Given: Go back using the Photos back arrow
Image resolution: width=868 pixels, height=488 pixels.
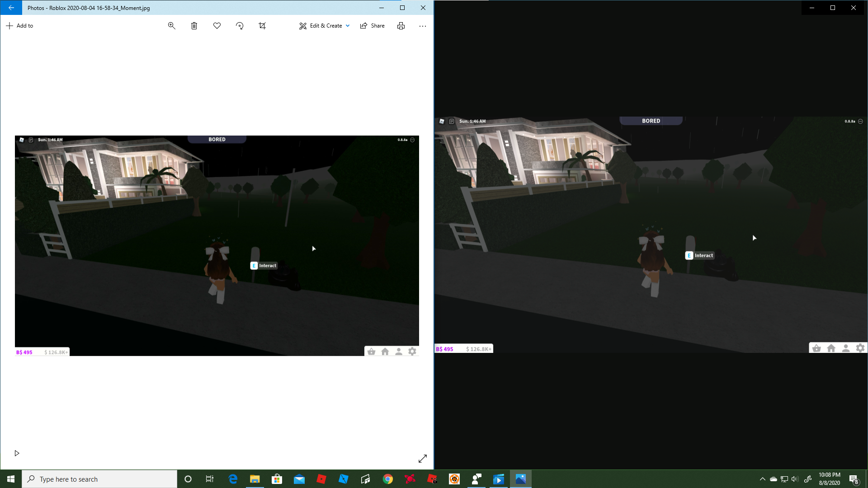Looking at the screenshot, I should click(11, 8).
